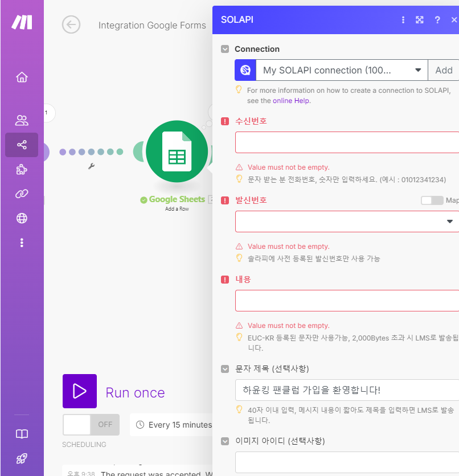Image resolution: width=459 pixels, height=476 pixels.
Task: Toggle the Map switch for 발신번호
Action: pos(432,200)
